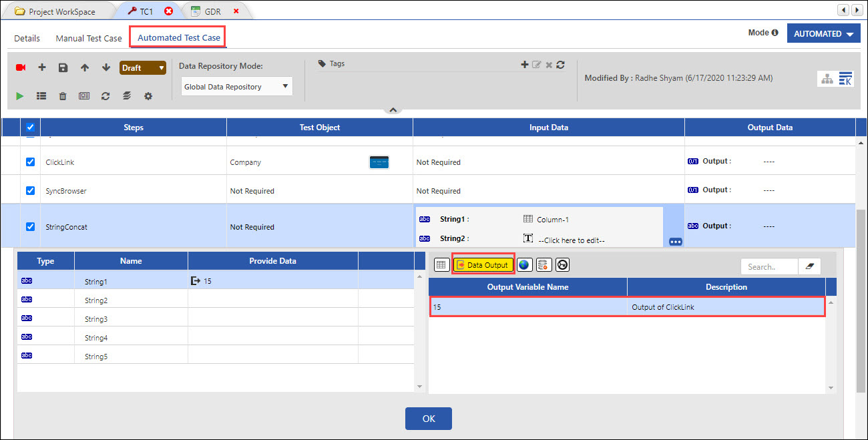
Task: Open the Draft status dropdown
Action: coord(143,67)
